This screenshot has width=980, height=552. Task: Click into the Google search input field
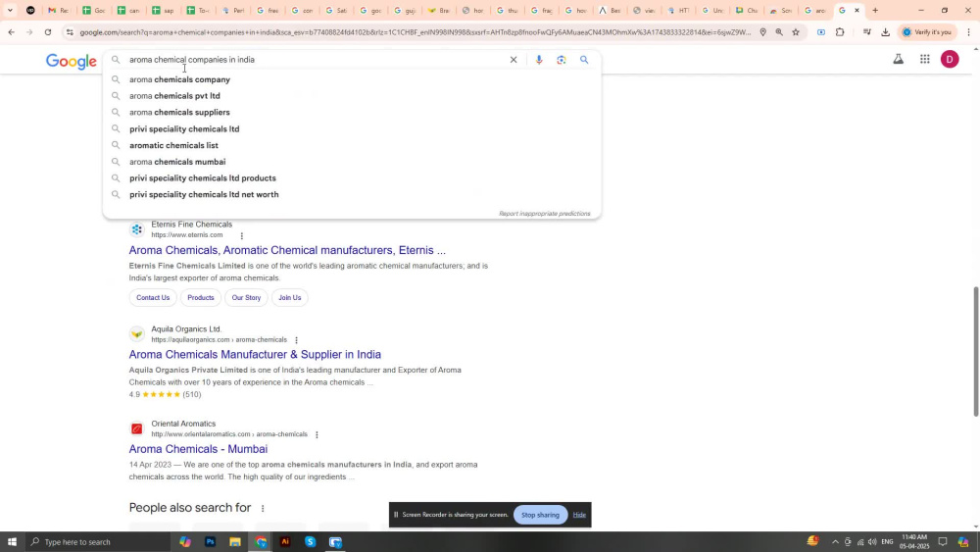click(316, 60)
